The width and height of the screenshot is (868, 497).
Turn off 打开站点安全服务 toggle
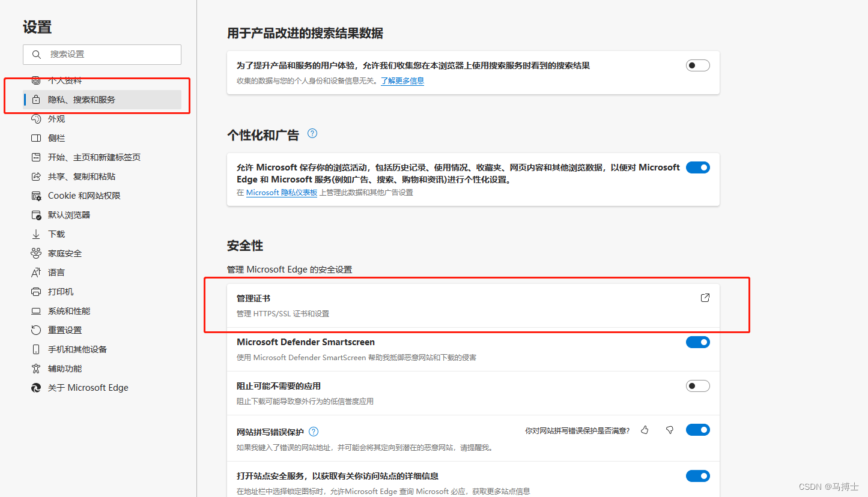(697, 475)
